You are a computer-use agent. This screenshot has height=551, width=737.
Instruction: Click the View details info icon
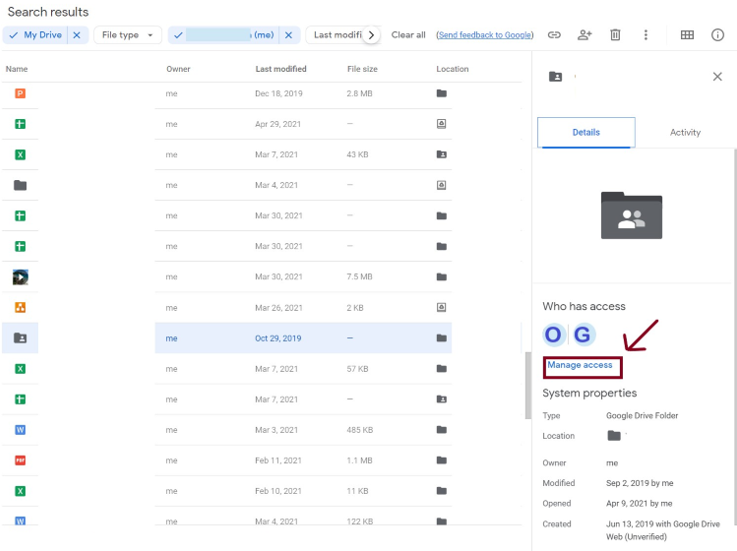pos(717,35)
